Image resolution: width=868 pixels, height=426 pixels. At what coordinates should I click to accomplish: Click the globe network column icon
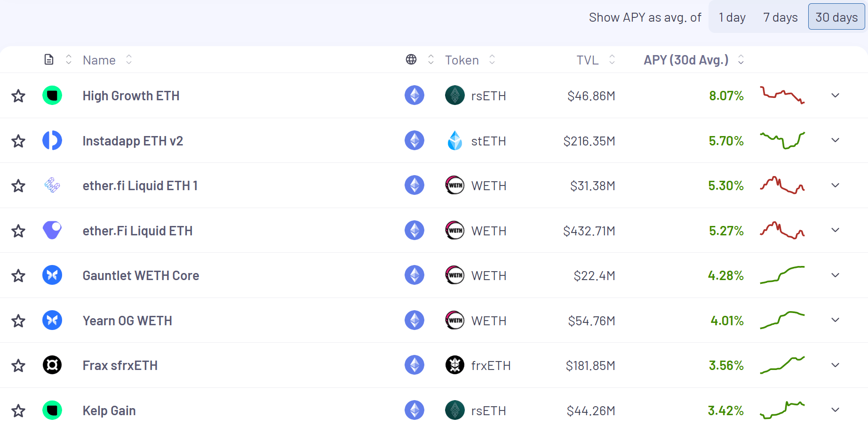point(411,60)
